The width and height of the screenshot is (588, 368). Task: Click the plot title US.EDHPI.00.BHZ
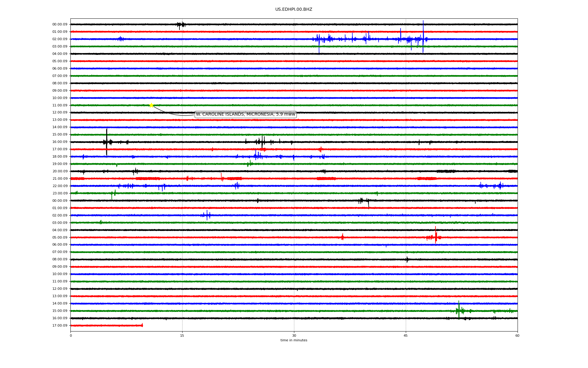(293, 10)
